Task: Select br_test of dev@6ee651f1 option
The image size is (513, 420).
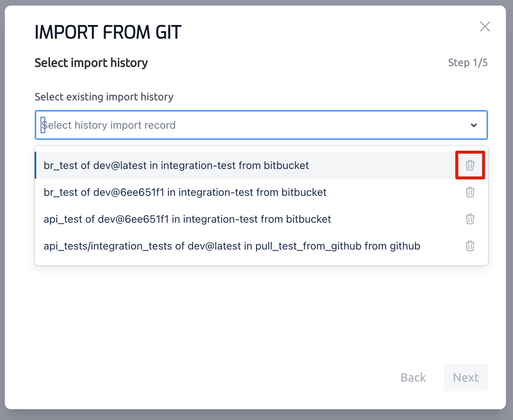Action: pos(185,192)
